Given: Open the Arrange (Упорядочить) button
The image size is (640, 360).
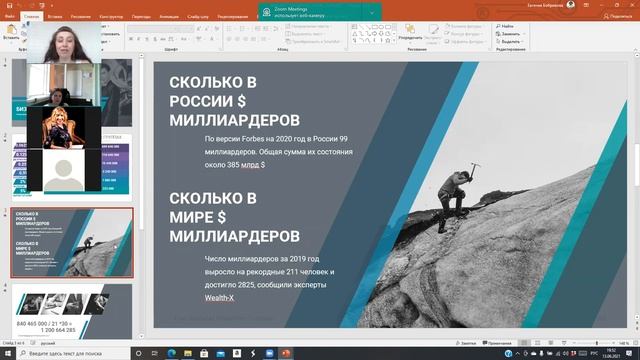Looking at the screenshot, I should 410,32.
